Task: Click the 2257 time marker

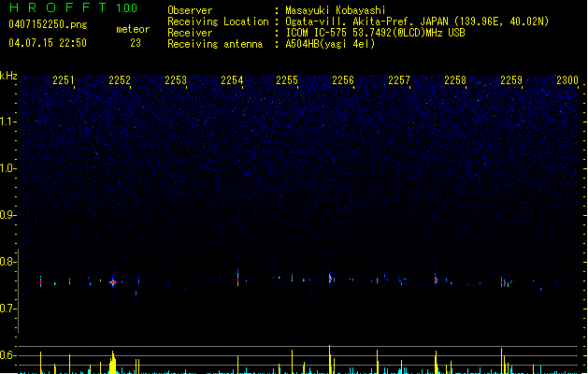Action: click(399, 80)
